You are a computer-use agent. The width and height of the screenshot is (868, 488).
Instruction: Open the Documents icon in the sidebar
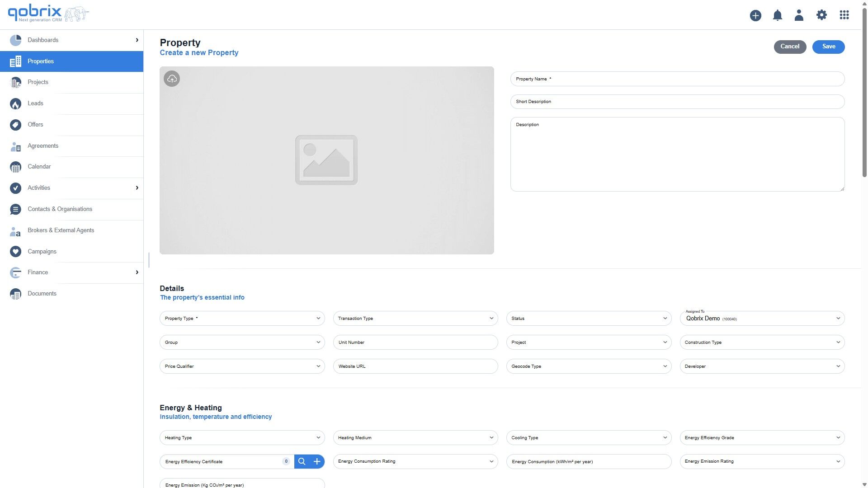pyautogui.click(x=15, y=294)
